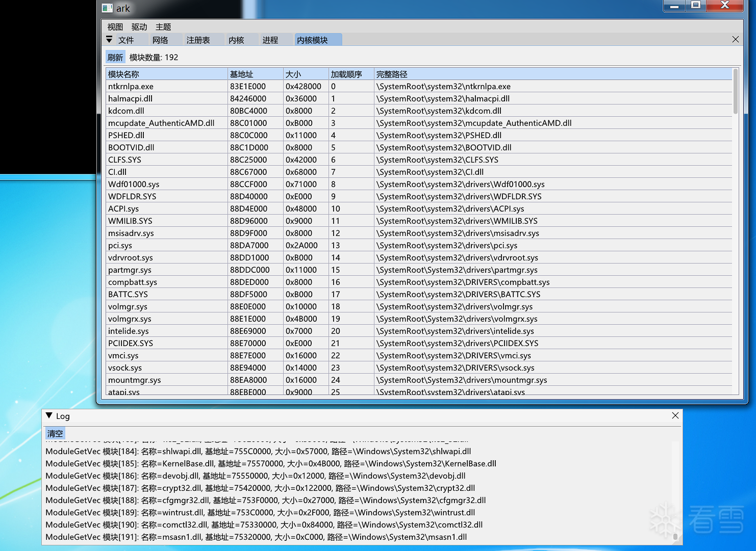Viewport: 756px width, 551px height.
Task: Select the PSHED.dll module name
Action: click(x=126, y=135)
